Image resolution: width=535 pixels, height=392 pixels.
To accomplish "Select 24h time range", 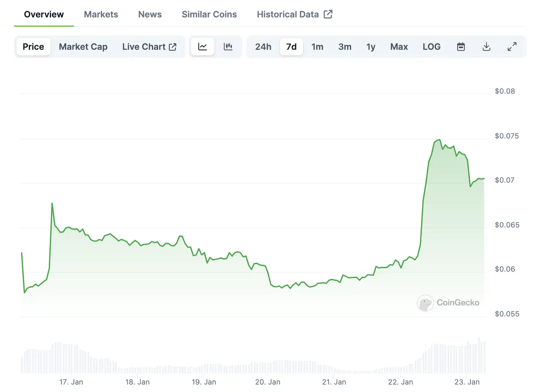I will tap(263, 47).
